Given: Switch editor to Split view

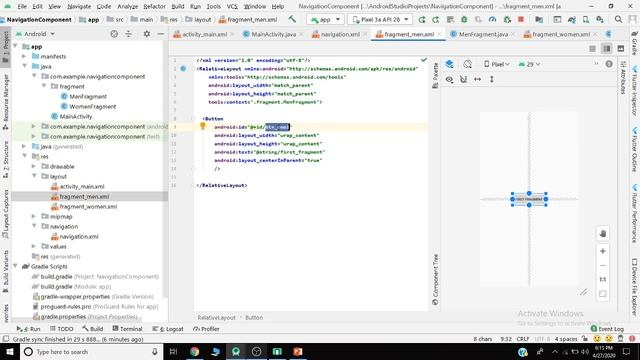Looking at the screenshot, I should click(607, 49).
